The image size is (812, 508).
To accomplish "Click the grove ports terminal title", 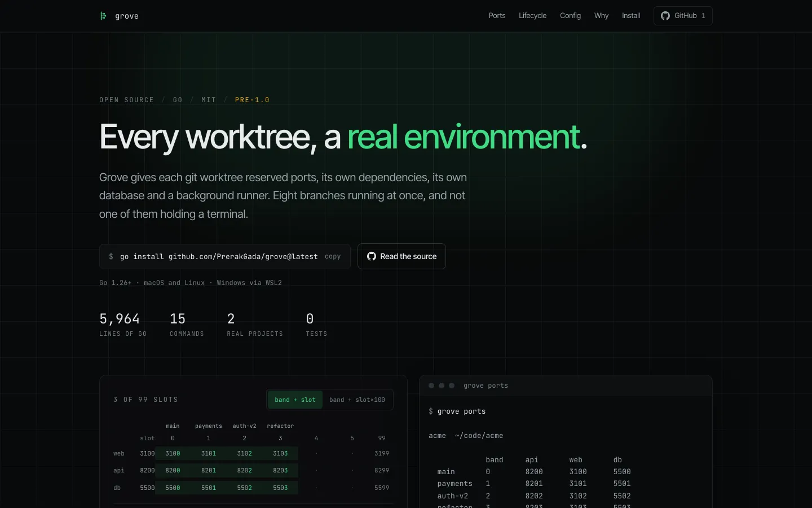I will pyautogui.click(x=486, y=386).
